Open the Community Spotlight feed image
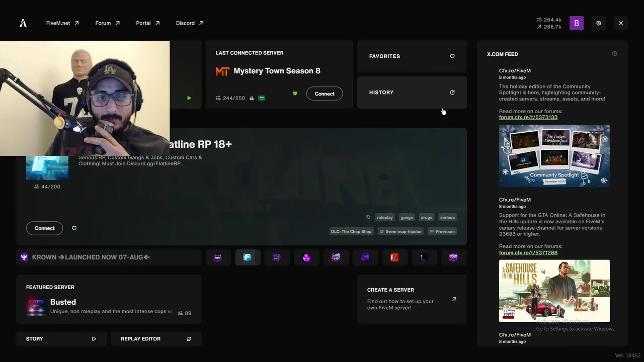The height and width of the screenshot is (362, 644). [x=554, y=156]
